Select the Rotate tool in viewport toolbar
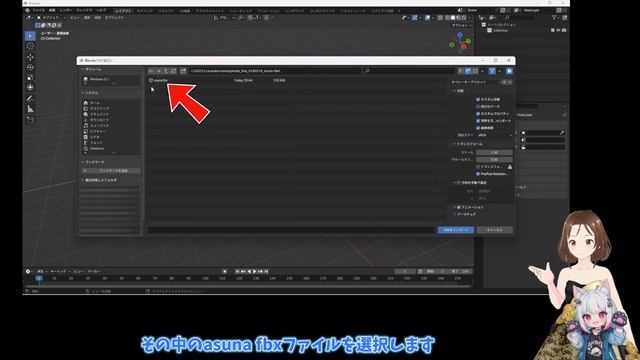The width and height of the screenshot is (640, 360). pos(30,67)
